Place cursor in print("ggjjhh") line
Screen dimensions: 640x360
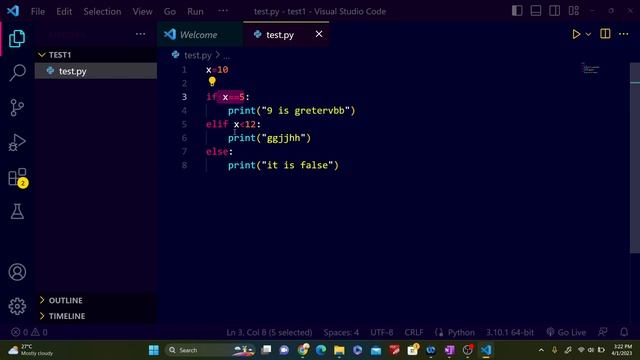coord(269,138)
